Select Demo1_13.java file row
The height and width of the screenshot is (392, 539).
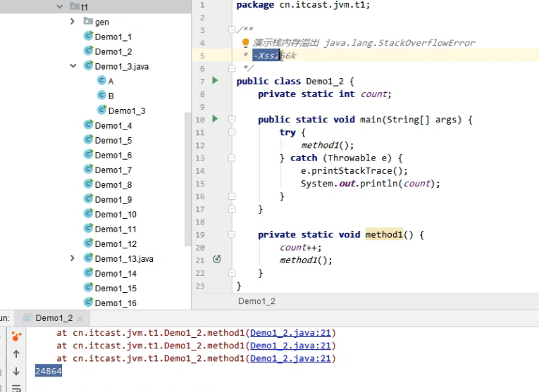[118, 258]
